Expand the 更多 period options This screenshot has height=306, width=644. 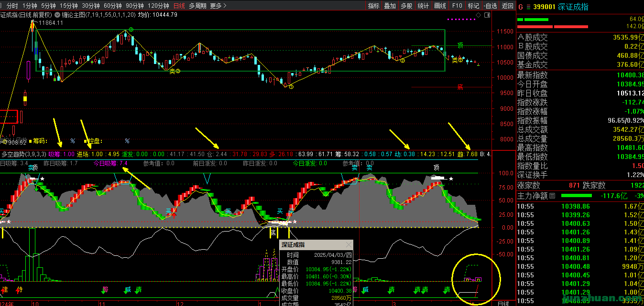click(x=218, y=6)
